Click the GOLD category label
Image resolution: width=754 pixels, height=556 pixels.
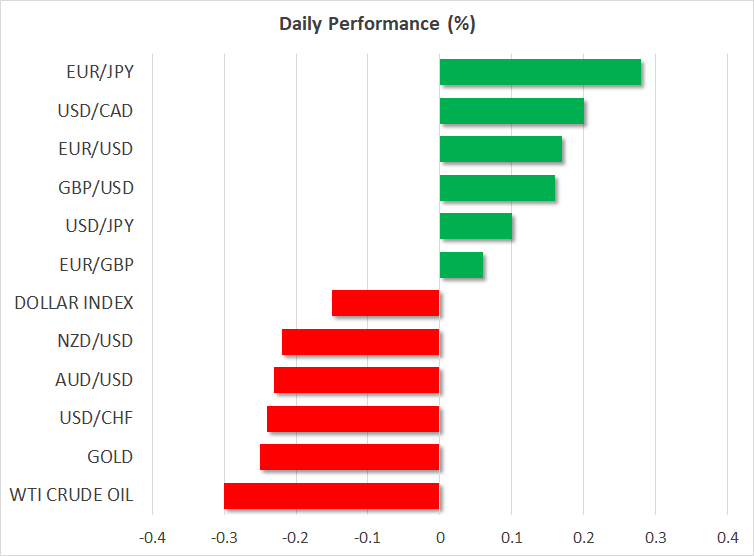click(110, 457)
